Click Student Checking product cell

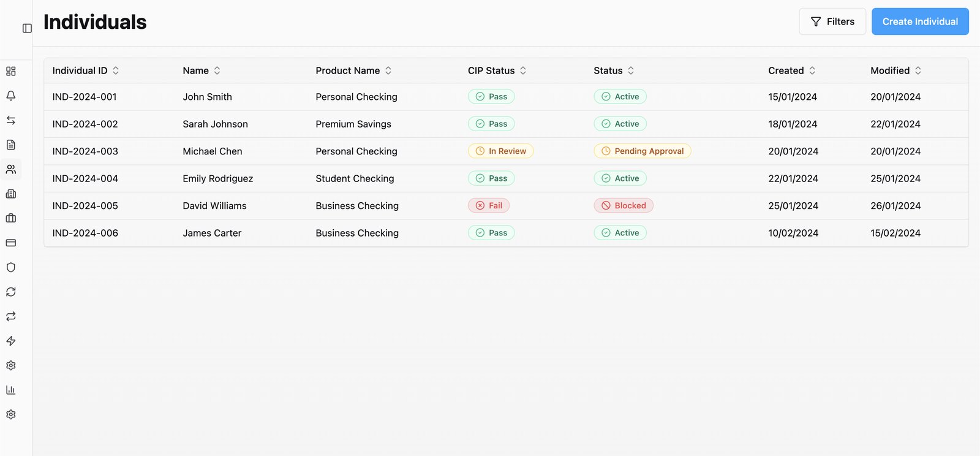[355, 178]
